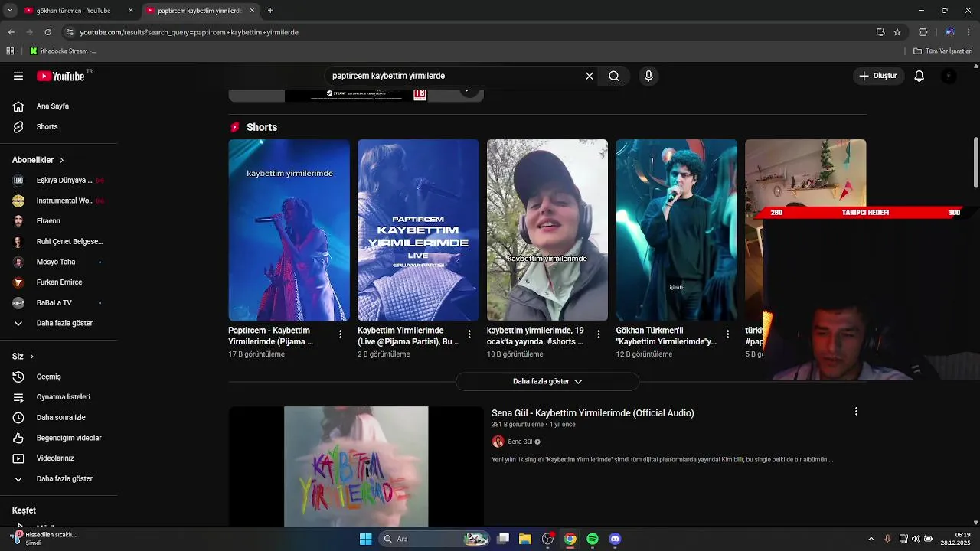Click the browser address bar URL

[x=189, y=32]
